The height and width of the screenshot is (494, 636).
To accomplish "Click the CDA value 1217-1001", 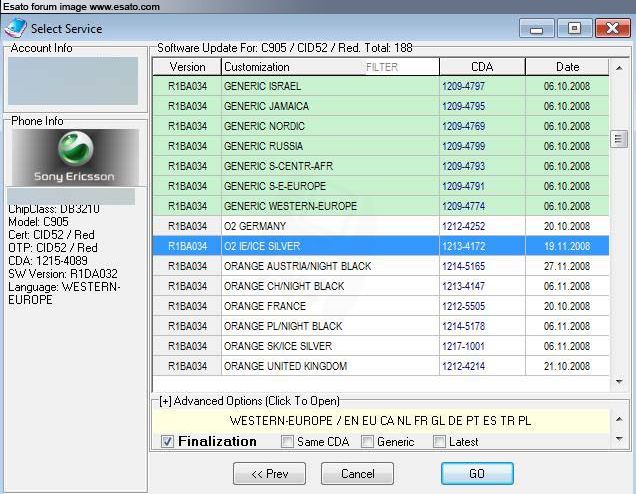I will tap(463, 346).
